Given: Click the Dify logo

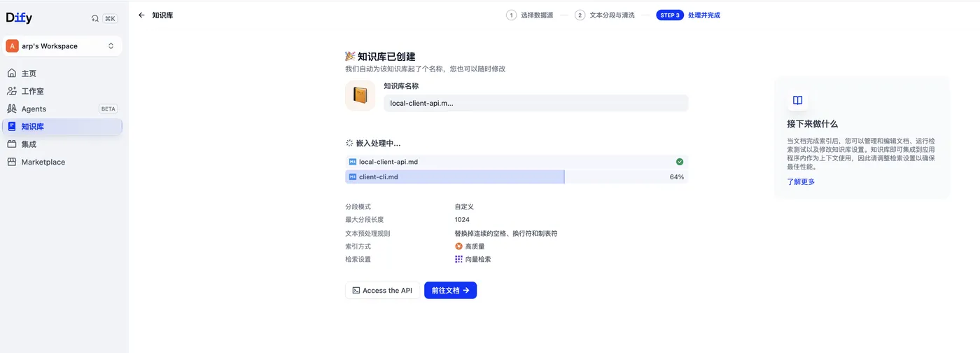Looking at the screenshot, I should coord(19,18).
